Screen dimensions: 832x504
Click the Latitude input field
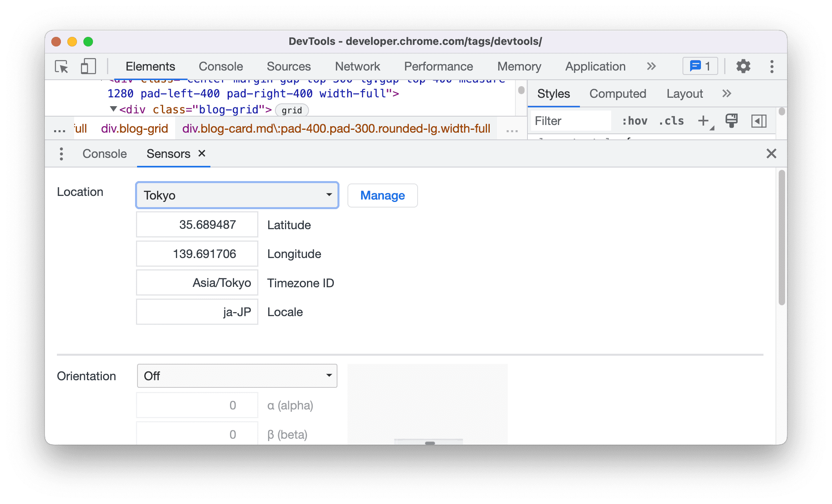196,225
